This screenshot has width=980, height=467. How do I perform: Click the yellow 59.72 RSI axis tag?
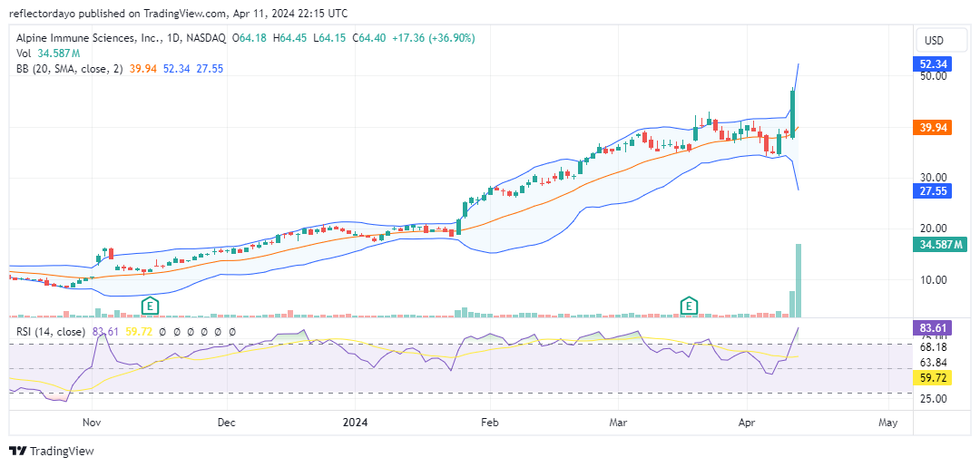click(x=933, y=378)
